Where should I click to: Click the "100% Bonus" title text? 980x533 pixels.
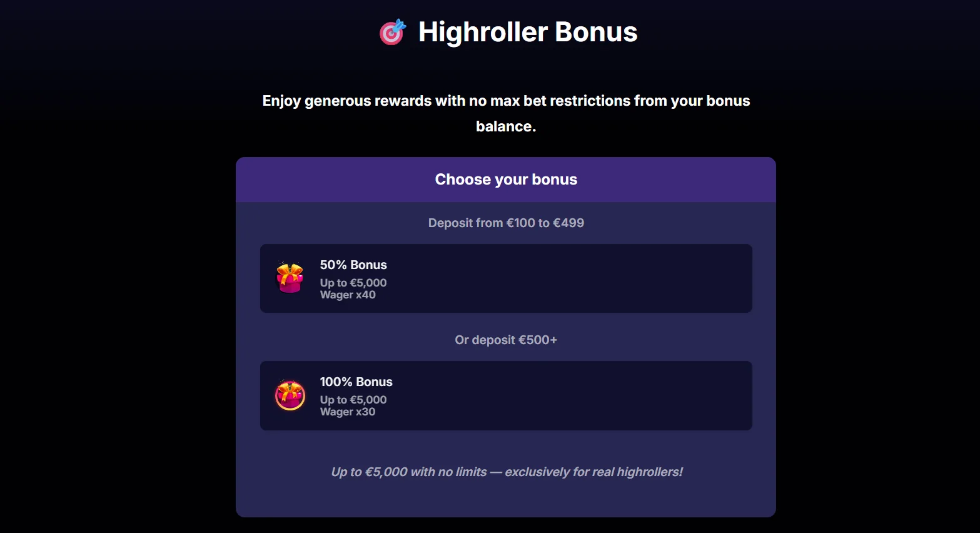tap(356, 382)
